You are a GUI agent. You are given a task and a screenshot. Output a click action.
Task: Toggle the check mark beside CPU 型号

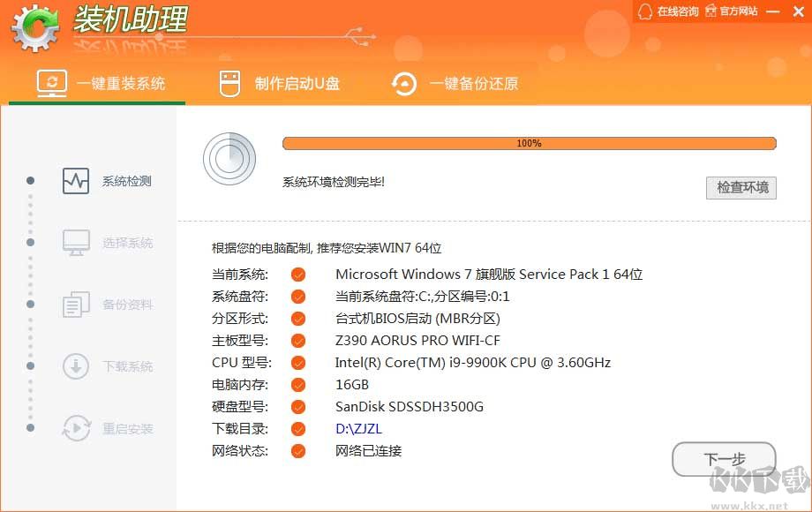(x=297, y=363)
